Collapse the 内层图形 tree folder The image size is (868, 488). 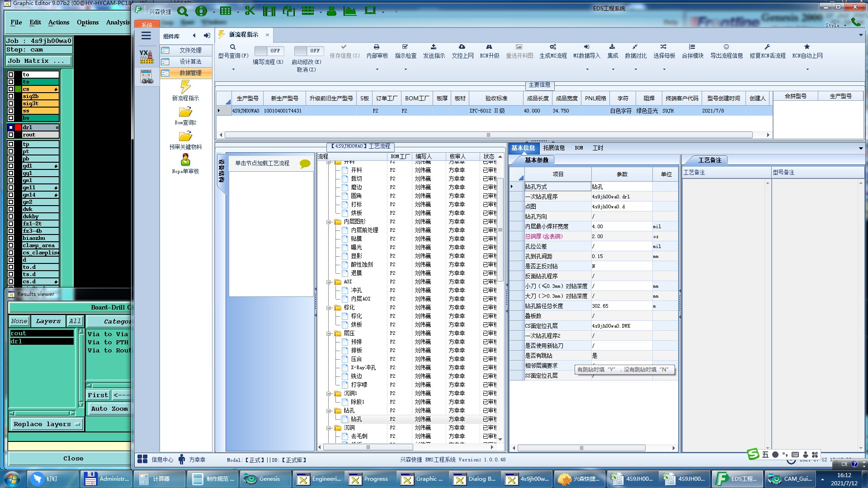point(329,222)
